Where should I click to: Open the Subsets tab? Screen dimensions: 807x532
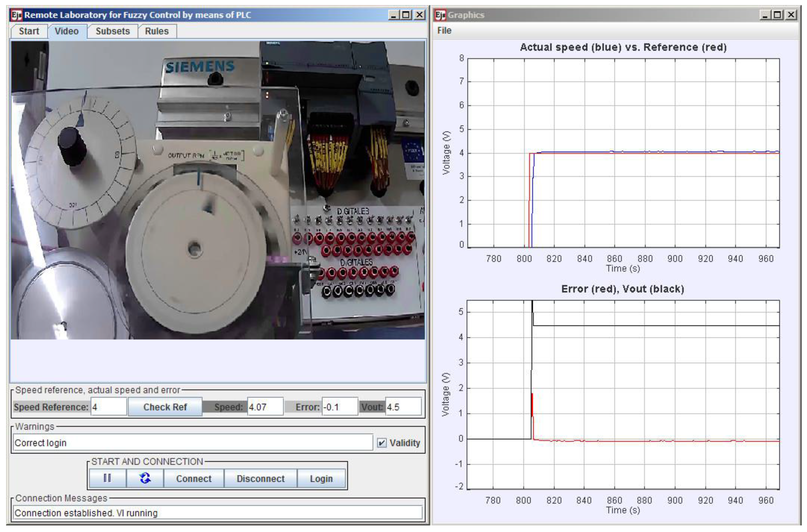[x=113, y=31]
